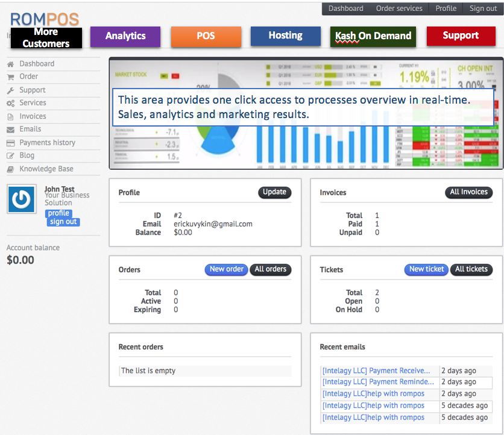Viewport: 504px width, 435px height.
Task: Open the blue Hosting tab
Action: pos(285,36)
